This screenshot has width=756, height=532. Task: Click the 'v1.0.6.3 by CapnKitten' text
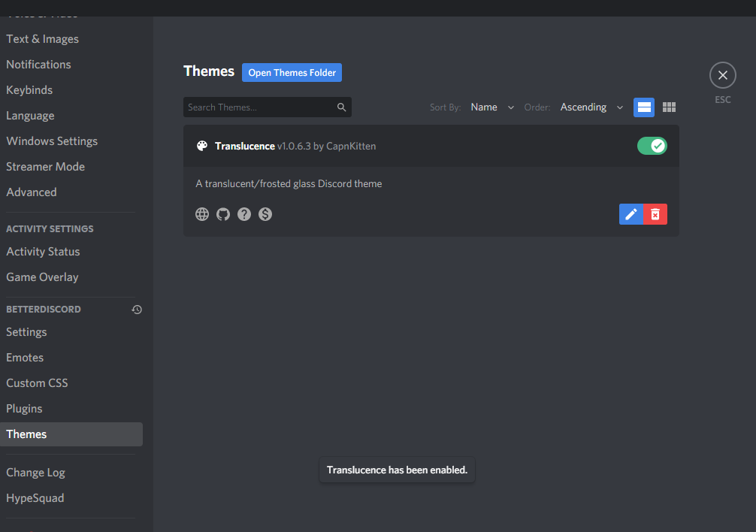tap(326, 146)
